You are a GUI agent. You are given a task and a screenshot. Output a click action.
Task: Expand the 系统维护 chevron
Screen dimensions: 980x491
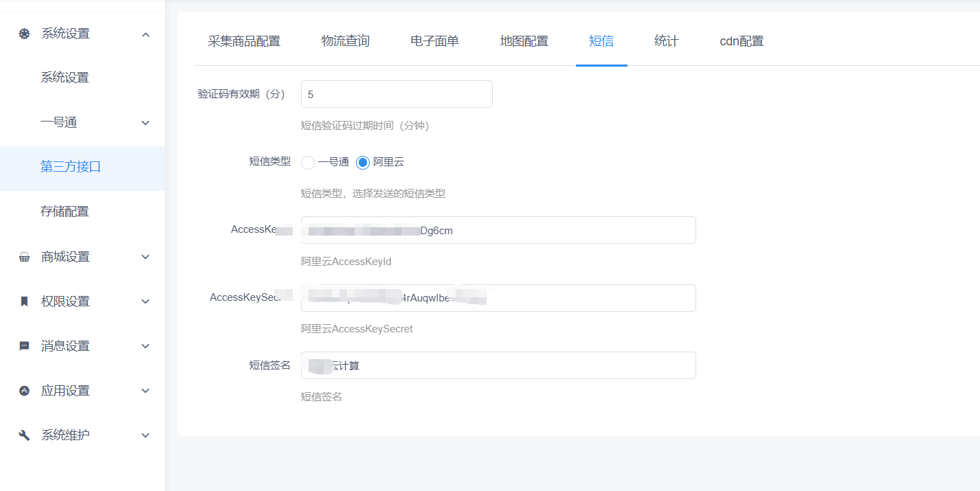click(x=146, y=435)
